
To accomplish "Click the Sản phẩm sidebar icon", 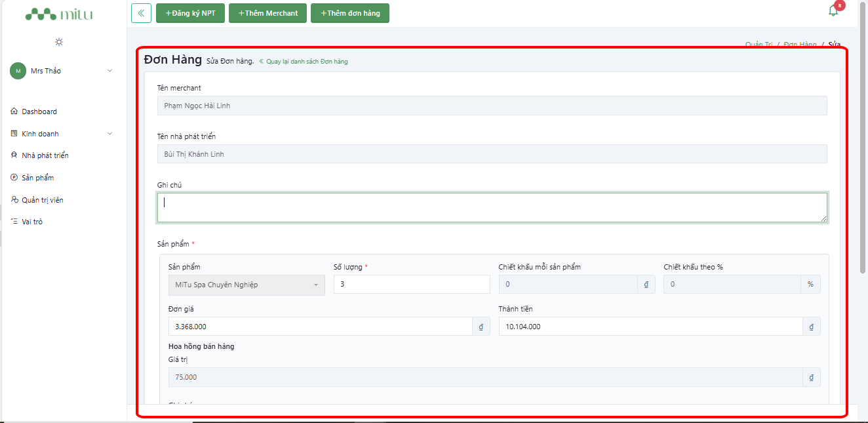I will click(x=14, y=178).
